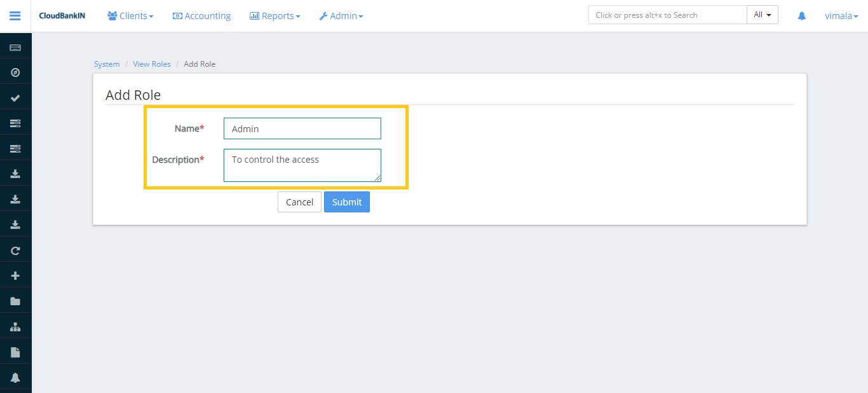Expand the Reports dropdown menu
The height and width of the screenshot is (393, 868).
[275, 16]
